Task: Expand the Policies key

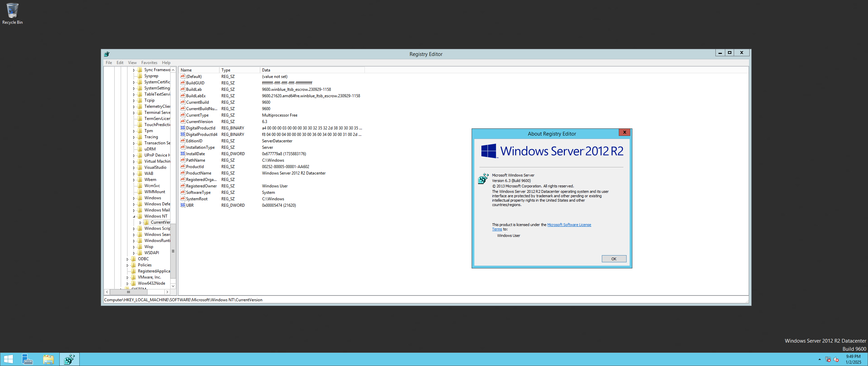Action: point(127,265)
